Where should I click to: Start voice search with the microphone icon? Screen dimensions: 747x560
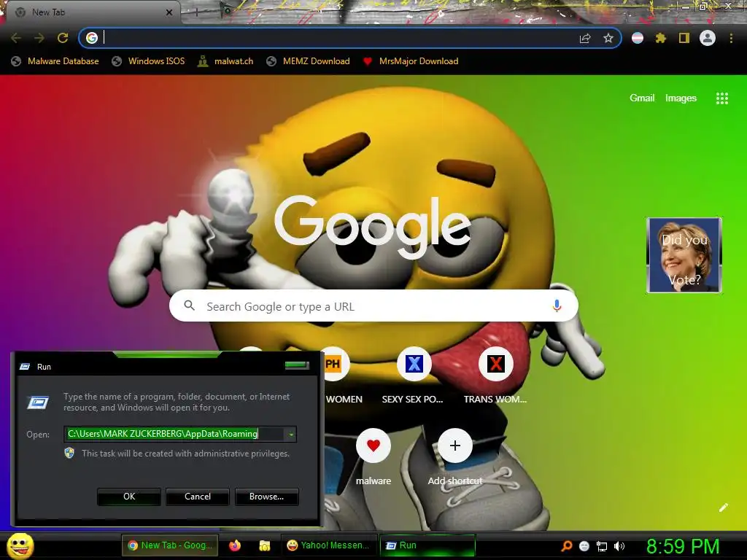point(557,306)
